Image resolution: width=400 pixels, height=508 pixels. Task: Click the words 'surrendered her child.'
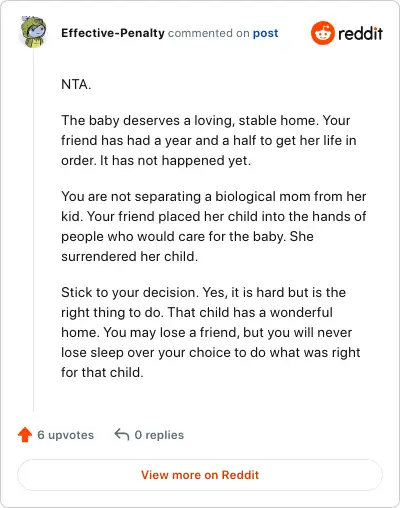[x=129, y=256]
